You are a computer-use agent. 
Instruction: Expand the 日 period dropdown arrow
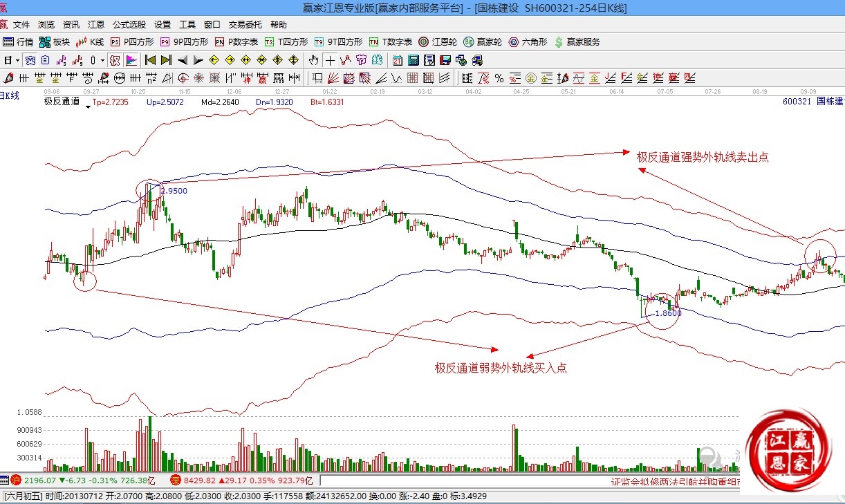[16, 60]
